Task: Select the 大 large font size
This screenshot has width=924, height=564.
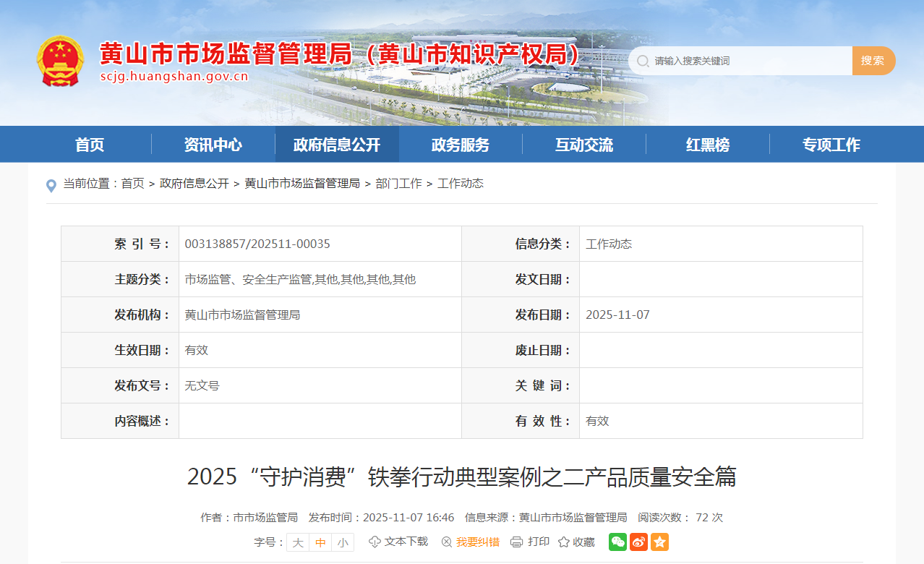Action: [297, 542]
